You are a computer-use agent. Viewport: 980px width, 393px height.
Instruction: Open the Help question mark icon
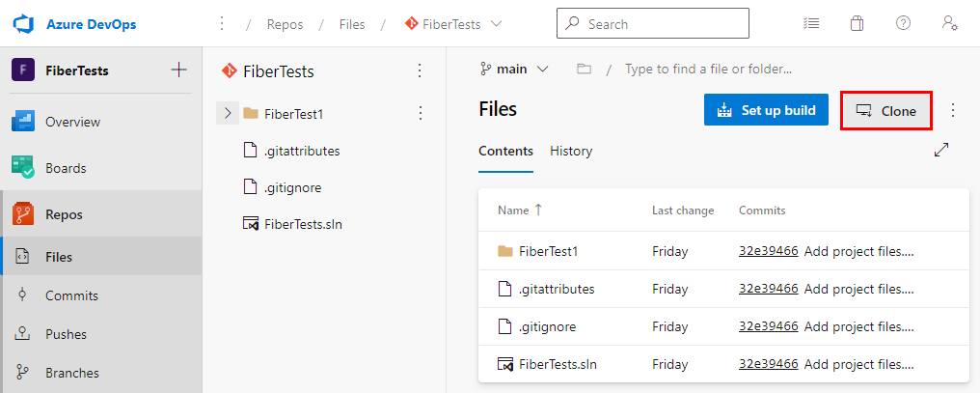(903, 23)
